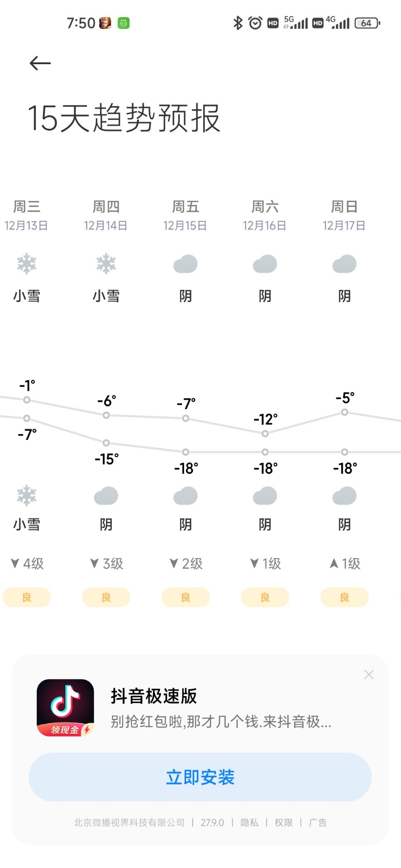The height and width of the screenshot is (868, 401).
Task: Select the light snow icon for Thursday 12月14日
Action: [106, 264]
